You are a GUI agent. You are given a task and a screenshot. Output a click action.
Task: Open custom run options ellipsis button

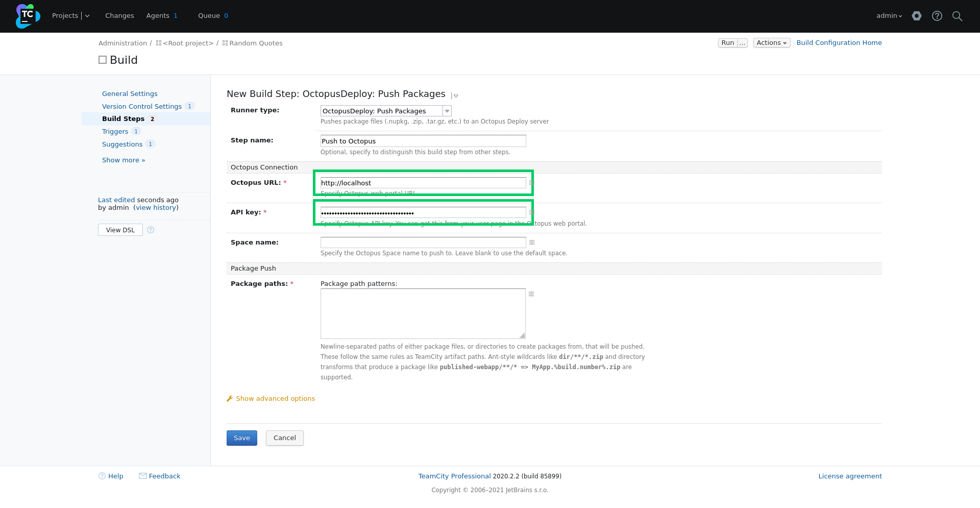tap(743, 43)
